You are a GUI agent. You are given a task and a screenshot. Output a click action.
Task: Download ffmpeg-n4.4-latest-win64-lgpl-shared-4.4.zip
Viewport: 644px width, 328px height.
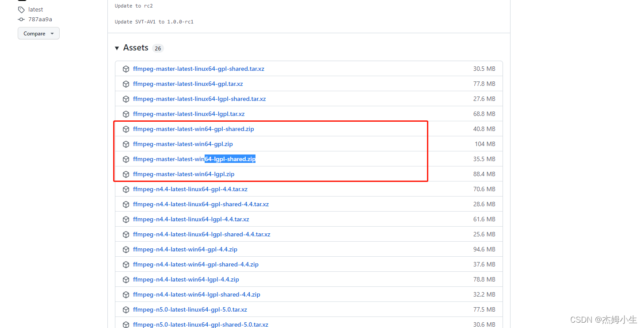pos(197,295)
